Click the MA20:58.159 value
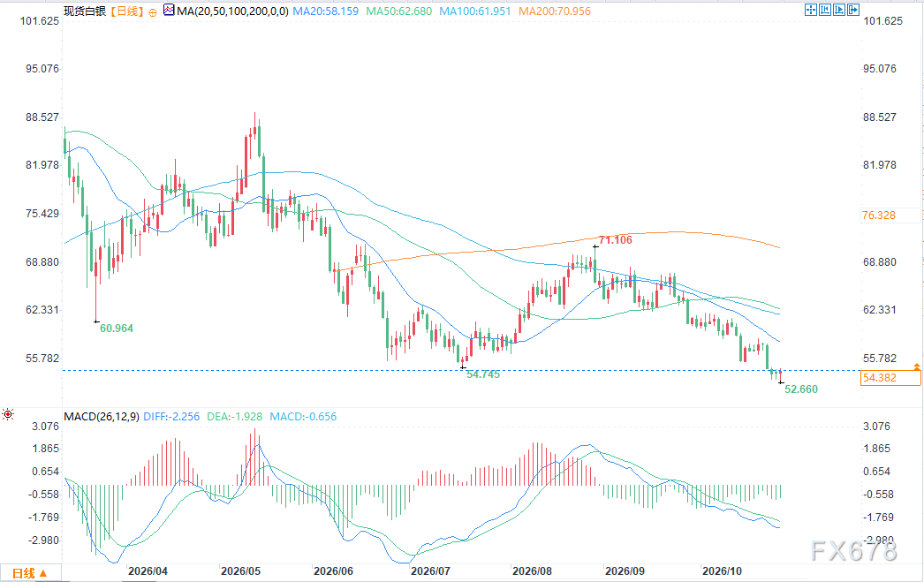Viewport: 924px width, 582px height. click(x=326, y=11)
